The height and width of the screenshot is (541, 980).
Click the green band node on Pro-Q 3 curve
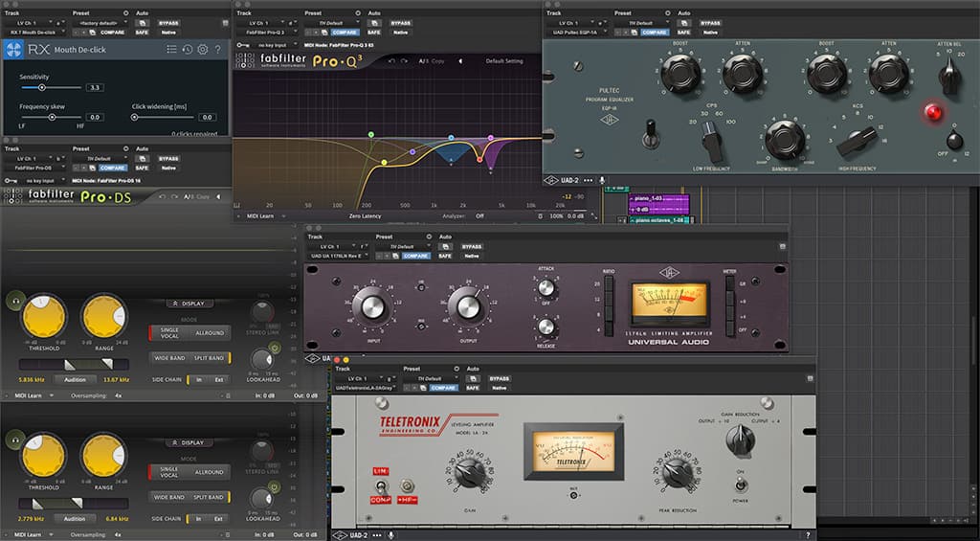point(371,134)
